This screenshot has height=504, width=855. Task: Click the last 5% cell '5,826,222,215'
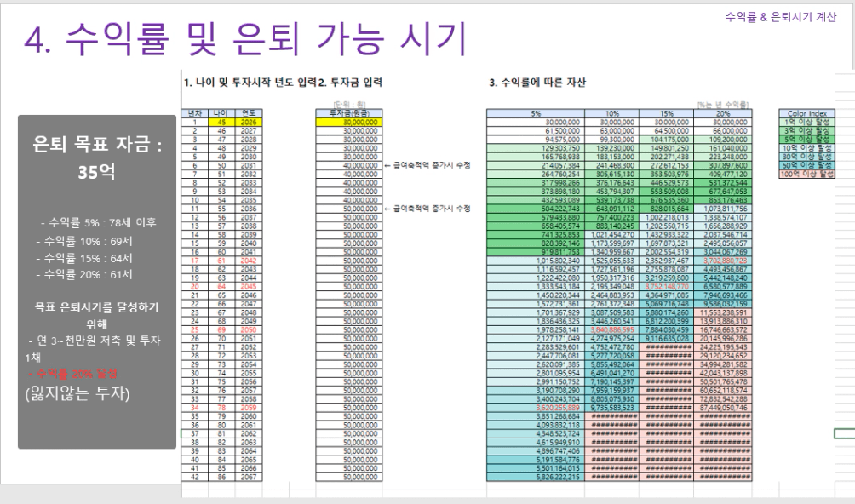[x=536, y=477]
